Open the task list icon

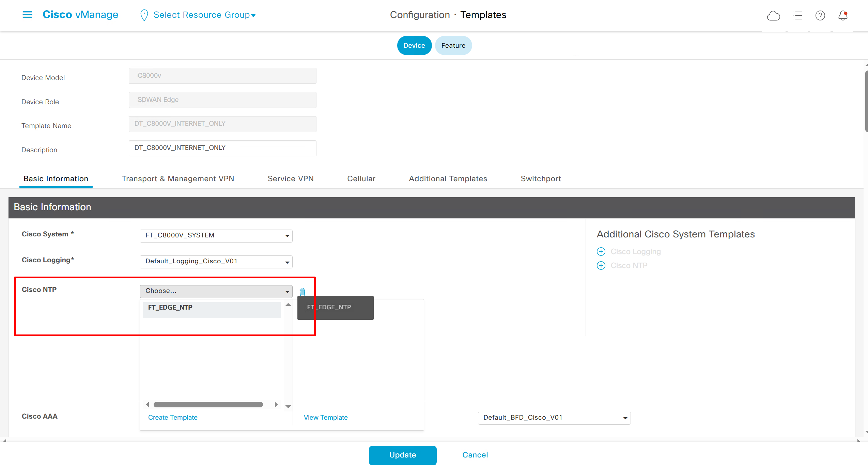[x=797, y=16]
